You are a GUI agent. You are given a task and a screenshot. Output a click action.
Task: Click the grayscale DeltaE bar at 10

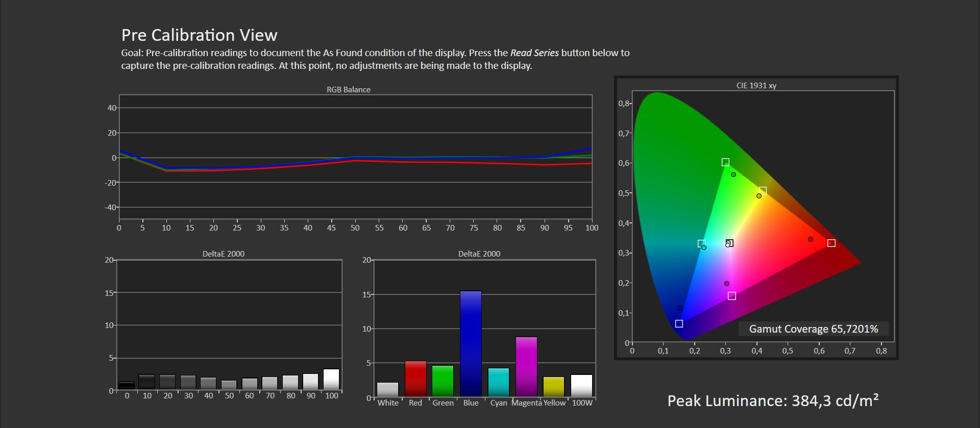pyautogui.click(x=147, y=382)
